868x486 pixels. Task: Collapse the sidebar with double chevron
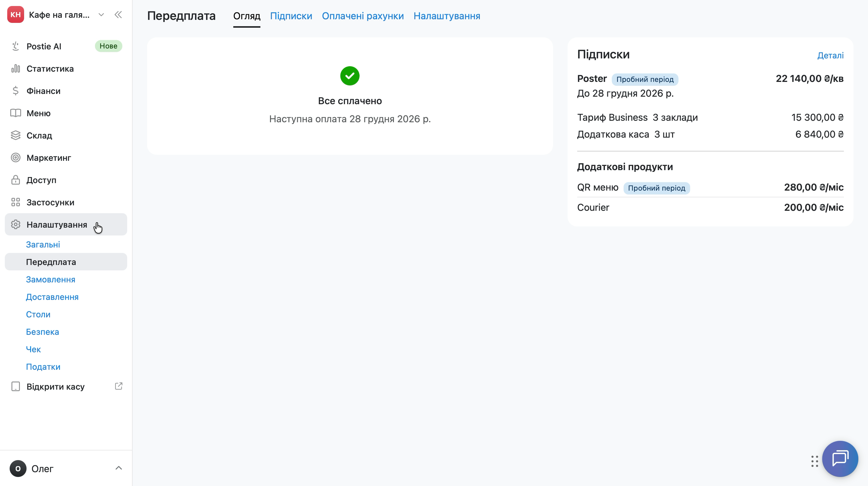(x=118, y=14)
